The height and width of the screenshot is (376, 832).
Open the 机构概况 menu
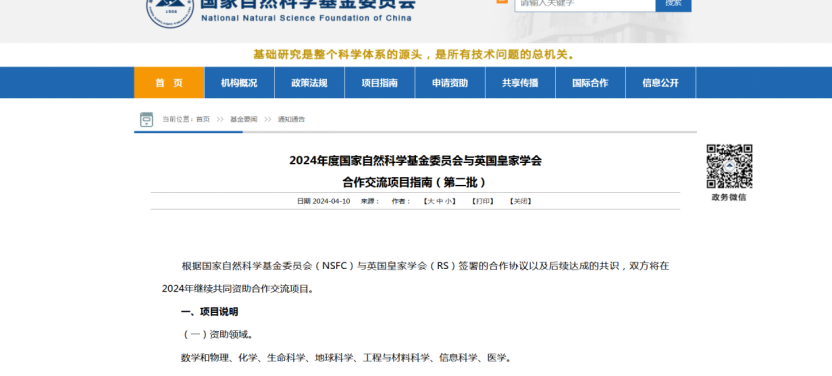239,83
